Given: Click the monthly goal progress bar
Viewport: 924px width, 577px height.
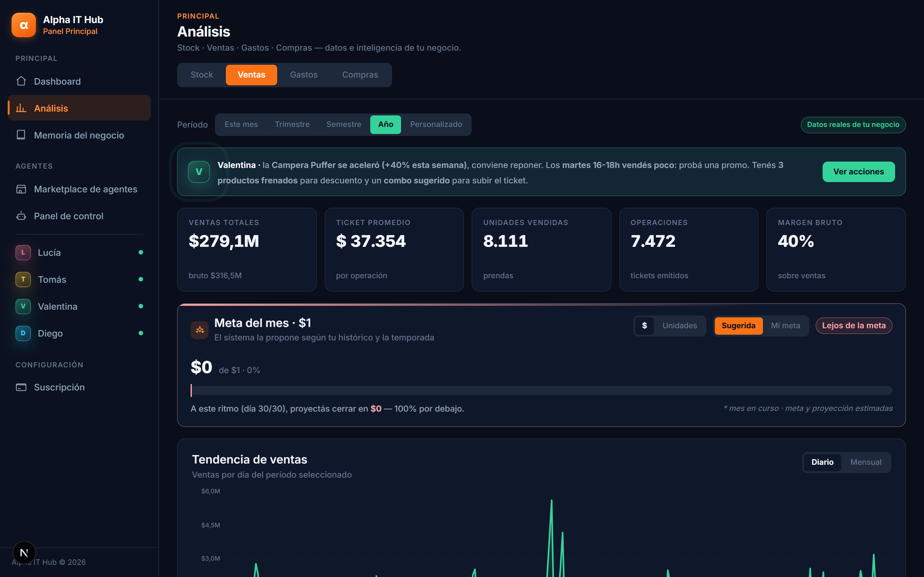Looking at the screenshot, I should coord(542,390).
